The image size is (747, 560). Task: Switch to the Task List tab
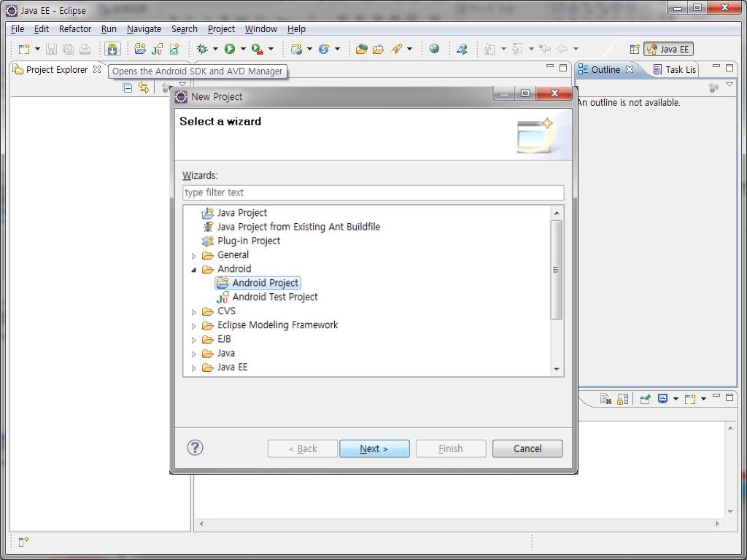[x=675, y=69]
